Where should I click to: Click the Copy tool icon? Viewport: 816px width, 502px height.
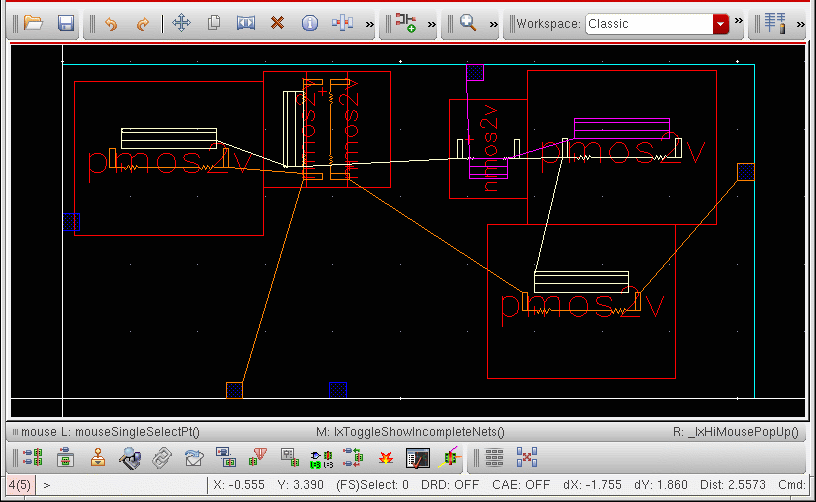pos(213,23)
